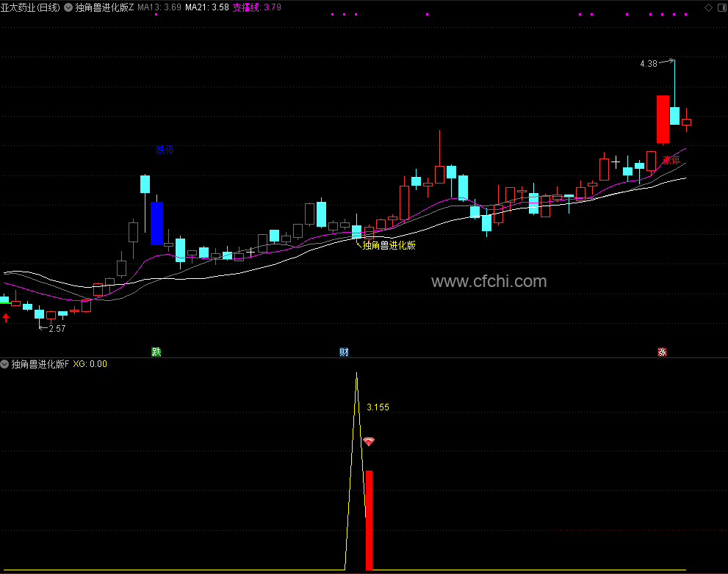Select the large red limit-up candlestick
The height and width of the screenshot is (574, 728).
(x=663, y=119)
